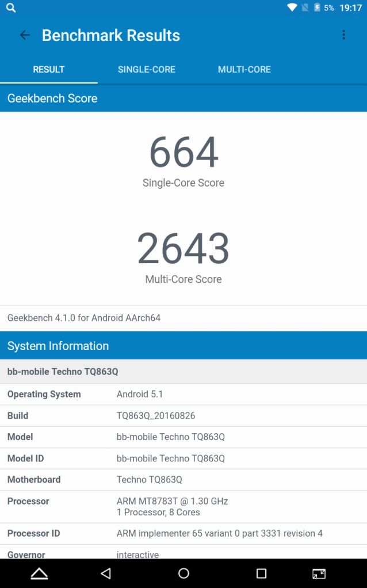Tap the screenshot icon in navigation bar

point(319,574)
